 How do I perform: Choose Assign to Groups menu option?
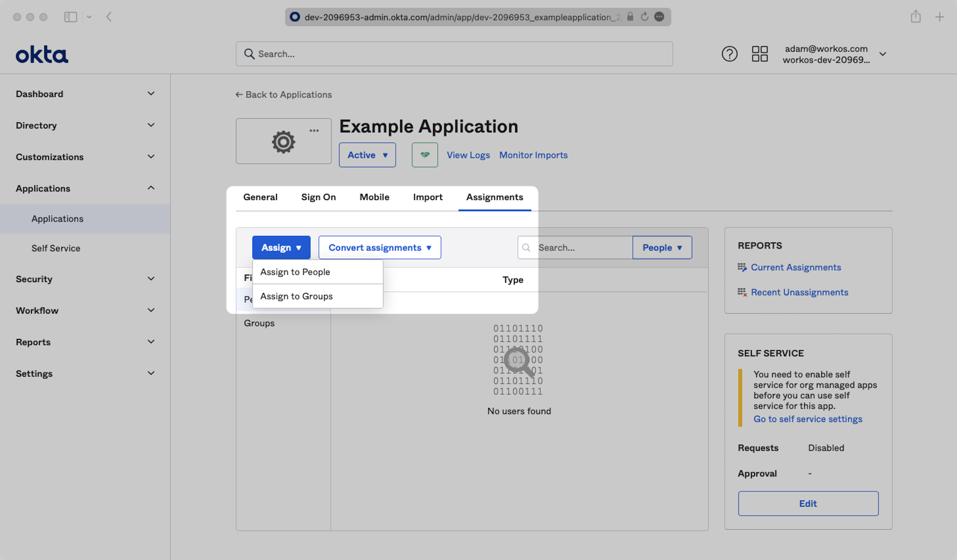(296, 296)
